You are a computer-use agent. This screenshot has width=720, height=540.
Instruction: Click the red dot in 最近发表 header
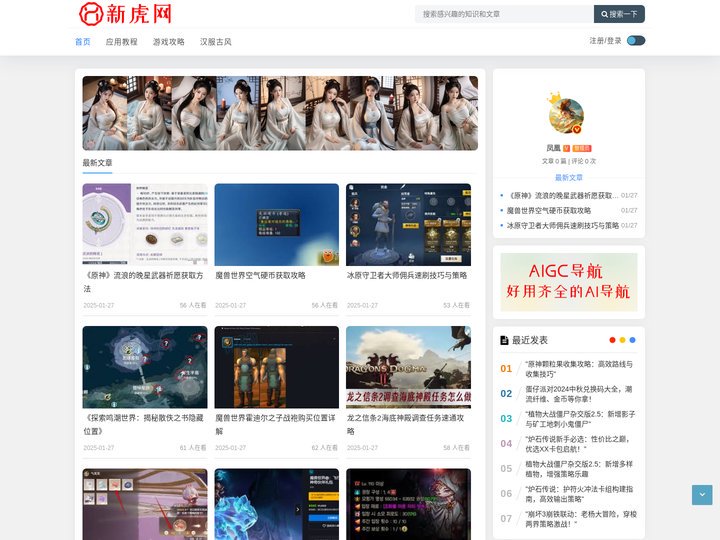point(612,340)
